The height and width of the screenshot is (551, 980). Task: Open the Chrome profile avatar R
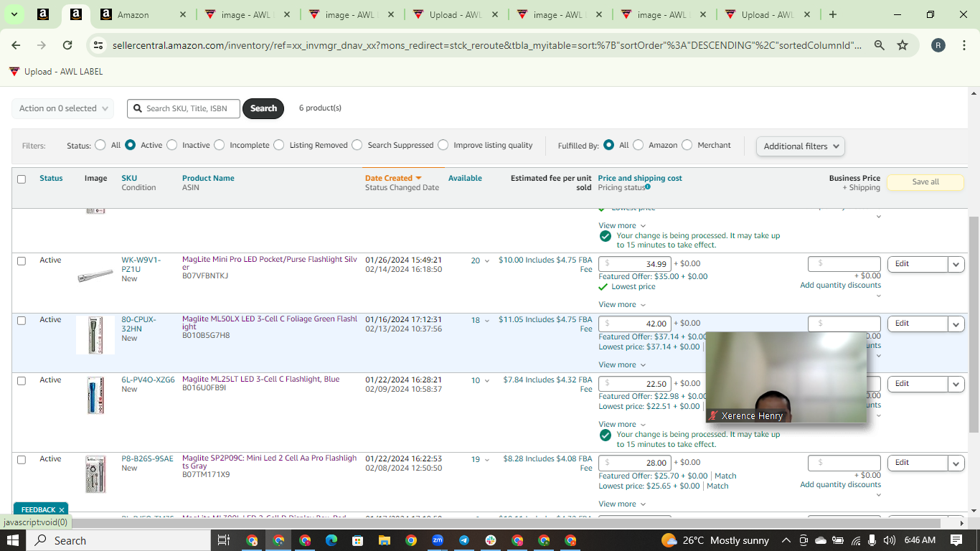point(938,45)
